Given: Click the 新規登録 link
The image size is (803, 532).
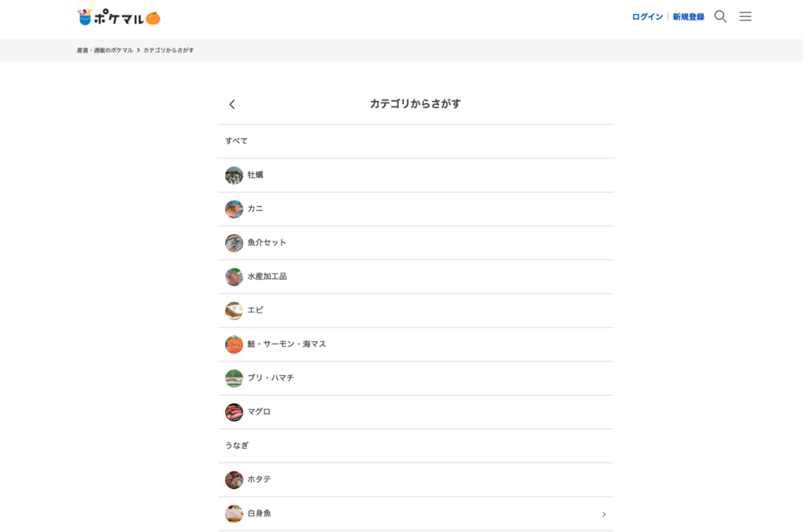Looking at the screenshot, I should tap(688, 16).
